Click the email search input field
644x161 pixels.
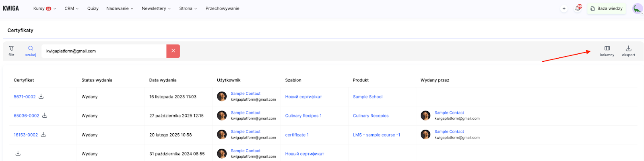click(104, 51)
